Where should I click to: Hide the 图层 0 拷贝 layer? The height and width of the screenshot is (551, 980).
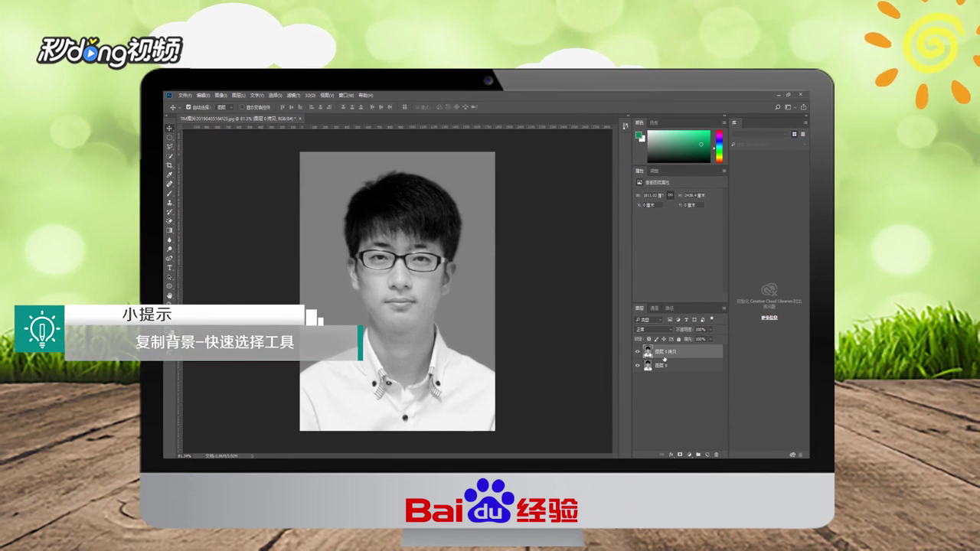[x=637, y=350]
